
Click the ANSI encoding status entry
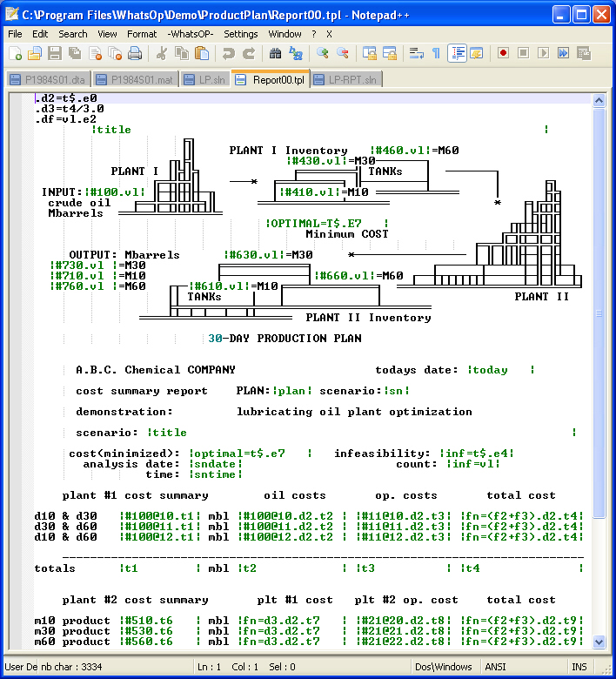click(495, 667)
